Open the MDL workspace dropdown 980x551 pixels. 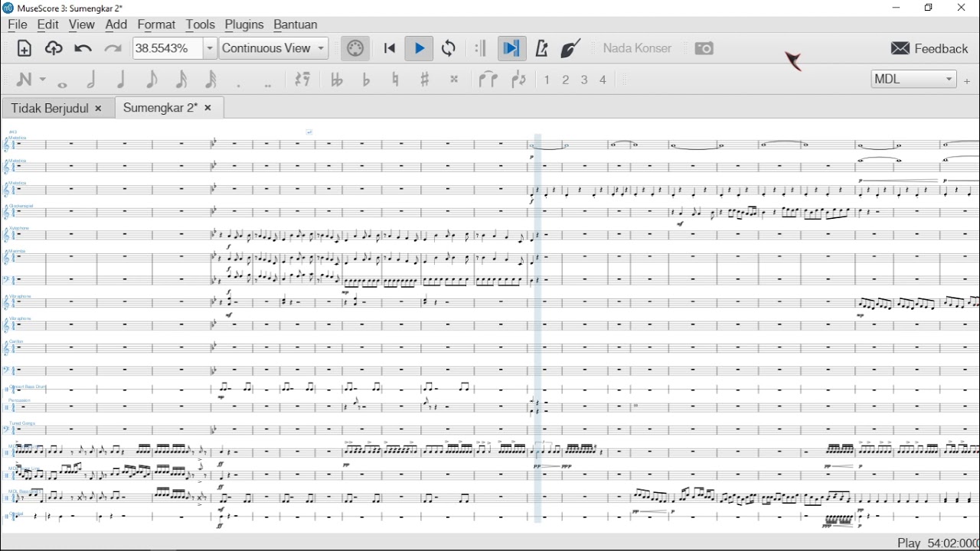point(914,80)
